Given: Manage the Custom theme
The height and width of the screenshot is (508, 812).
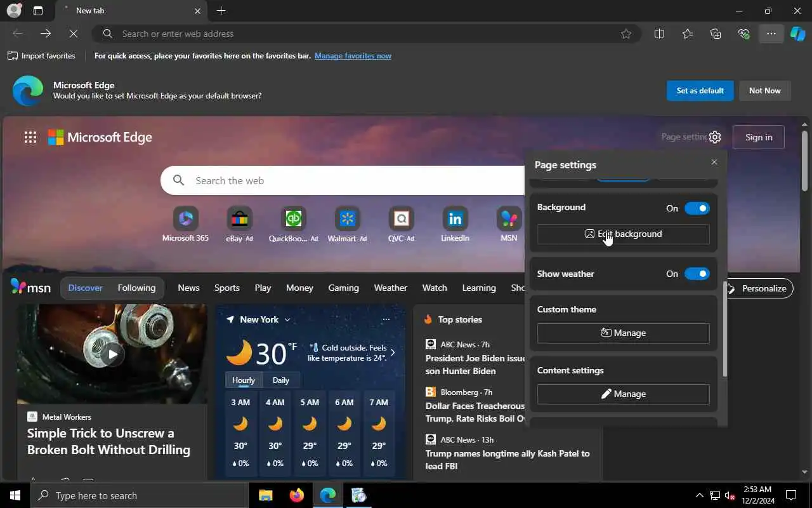Looking at the screenshot, I should pos(623,333).
